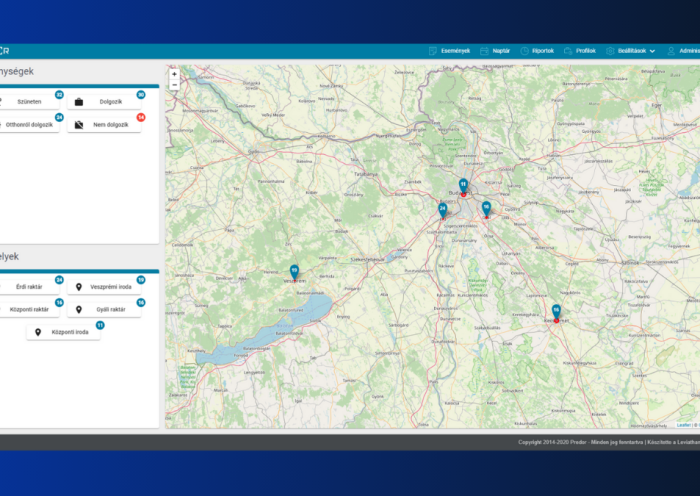Select the Szüneten status card
The width and height of the screenshot is (700, 496).
tap(30, 102)
